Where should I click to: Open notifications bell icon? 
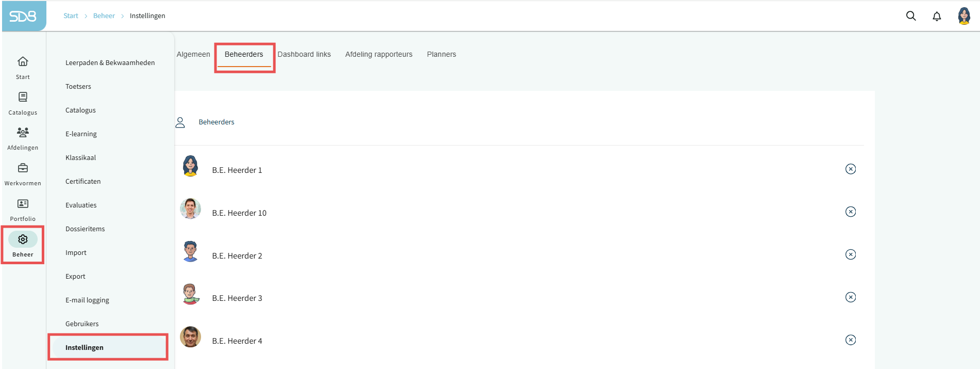[937, 16]
